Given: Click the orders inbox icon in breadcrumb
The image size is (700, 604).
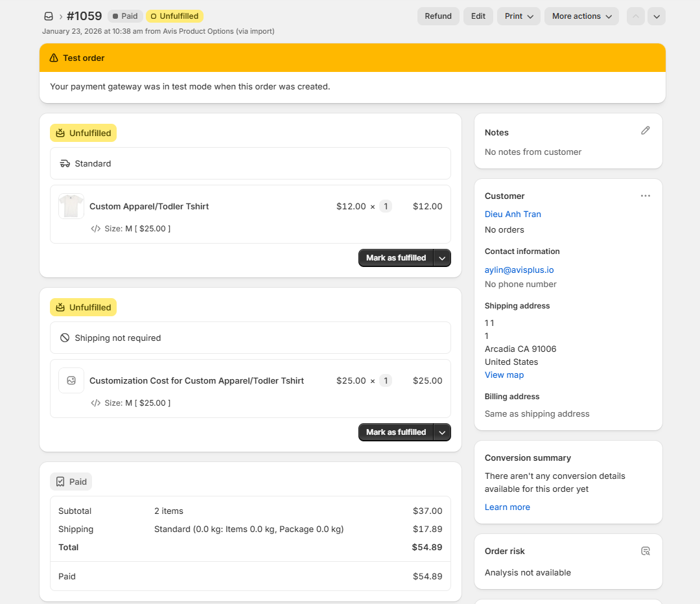Looking at the screenshot, I should [49, 16].
